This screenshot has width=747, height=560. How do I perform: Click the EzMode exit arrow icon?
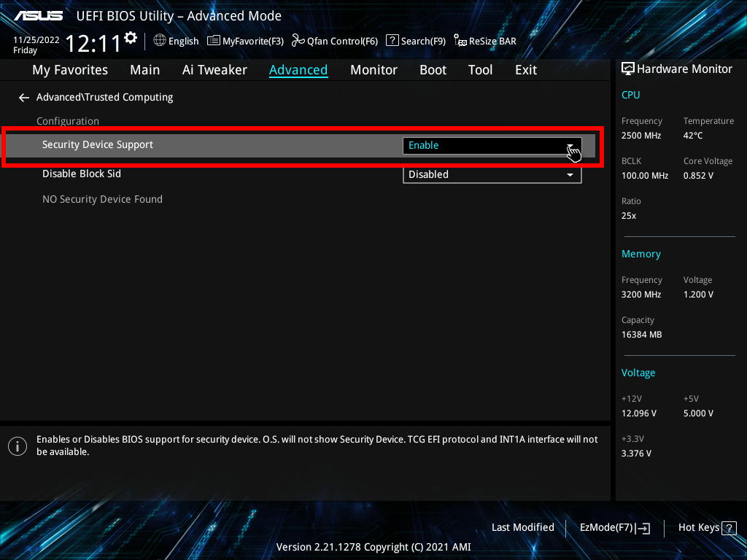643,528
